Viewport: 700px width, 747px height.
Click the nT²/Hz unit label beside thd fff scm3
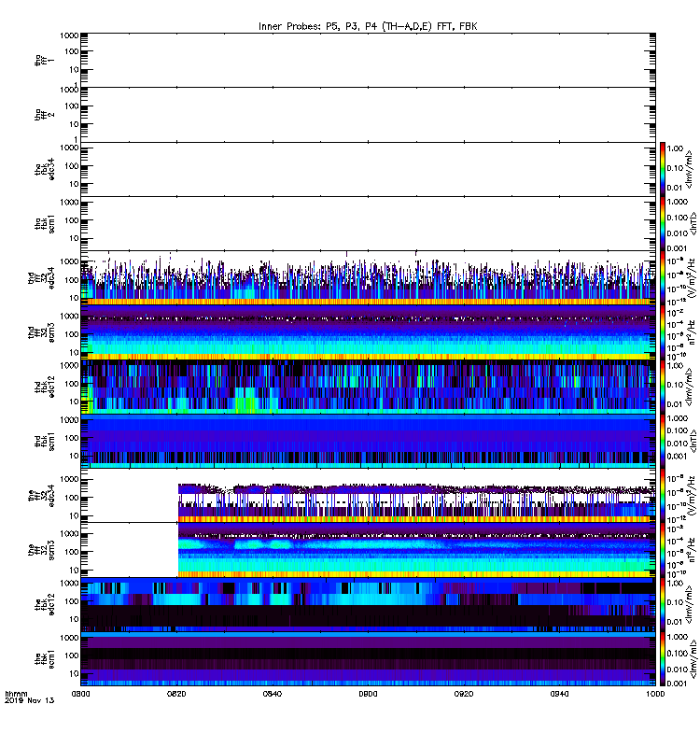pos(692,332)
